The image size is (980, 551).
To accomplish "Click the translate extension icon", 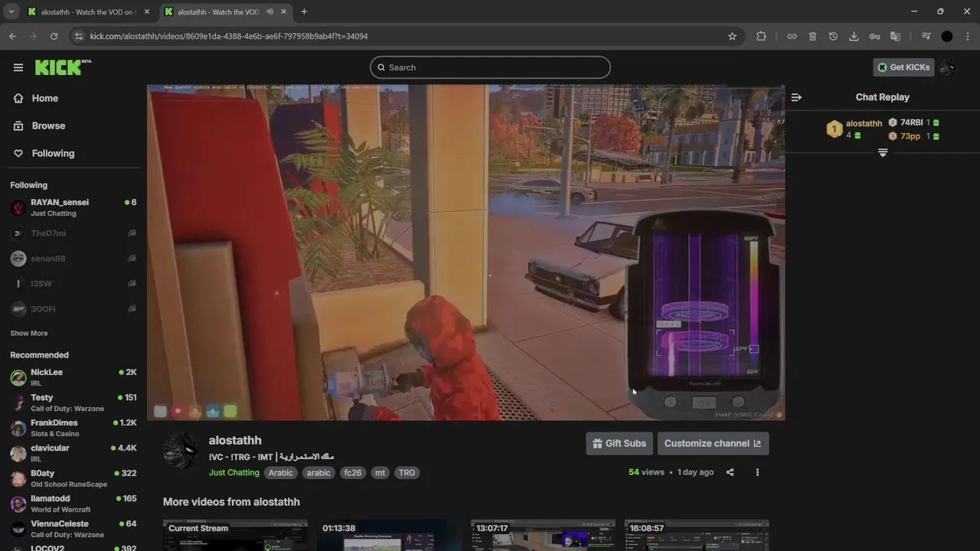I will [895, 36].
